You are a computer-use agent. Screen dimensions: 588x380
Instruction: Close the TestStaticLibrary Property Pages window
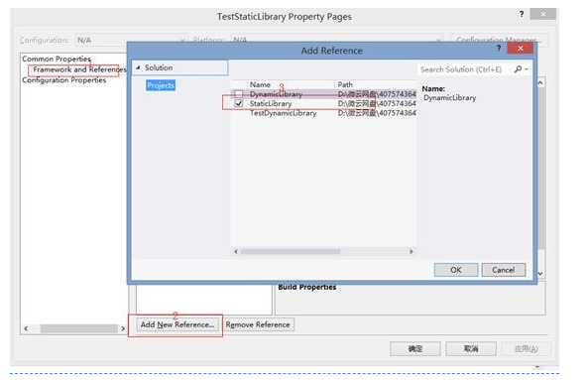tap(543, 14)
